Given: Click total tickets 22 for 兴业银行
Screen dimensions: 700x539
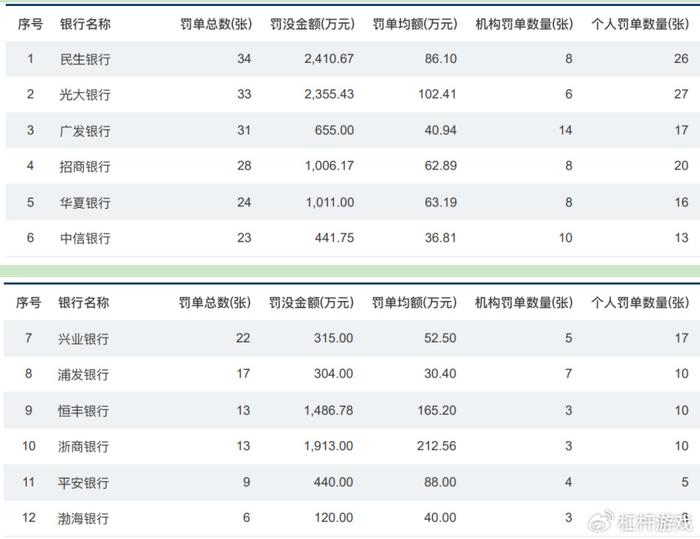Looking at the screenshot, I should click(243, 338).
